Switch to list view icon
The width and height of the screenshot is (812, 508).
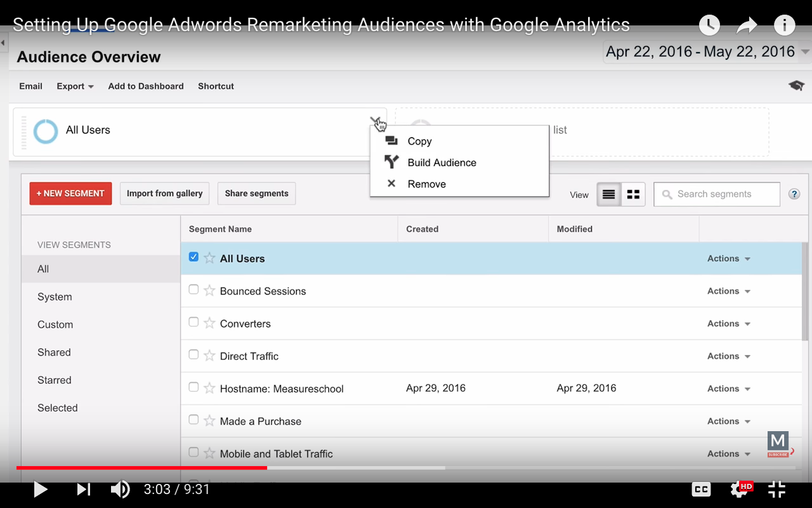click(x=608, y=194)
